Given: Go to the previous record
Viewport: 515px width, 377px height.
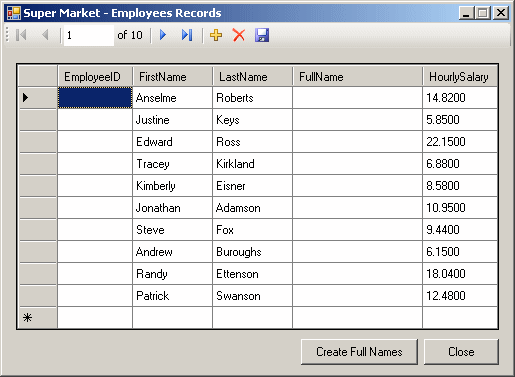Looking at the screenshot, I should 45,35.
